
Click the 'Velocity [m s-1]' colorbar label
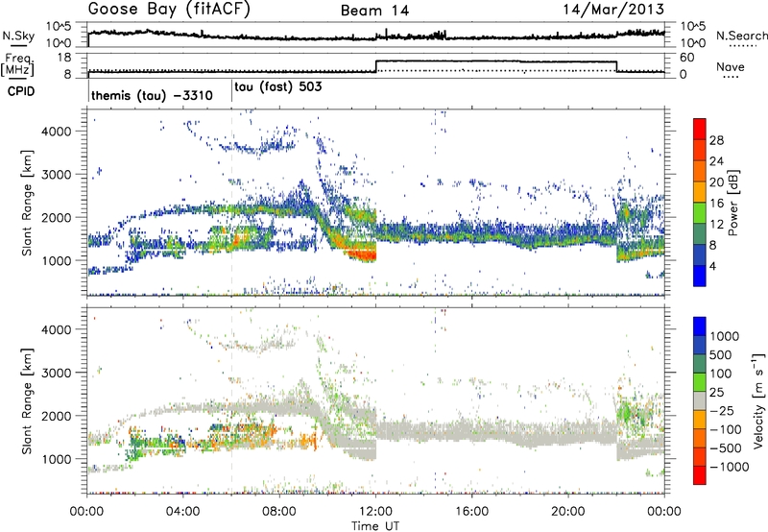coord(758,400)
